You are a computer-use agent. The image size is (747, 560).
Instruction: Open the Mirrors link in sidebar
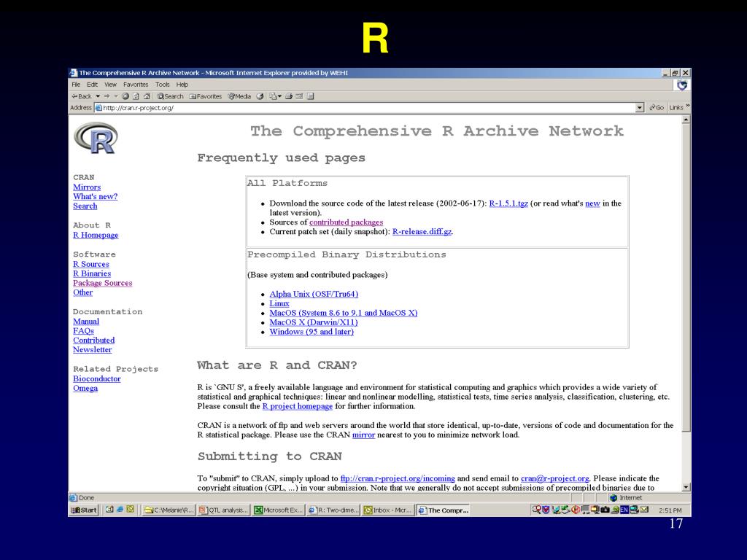coord(87,187)
